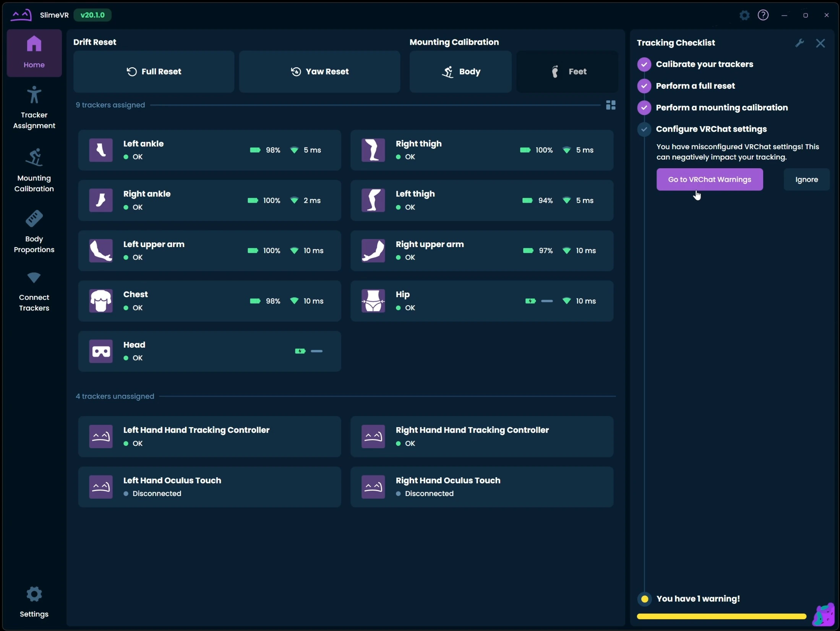Screen dimensions: 840x631
Task: Close the Tracking Checklist panel
Action: coord(820,43)
